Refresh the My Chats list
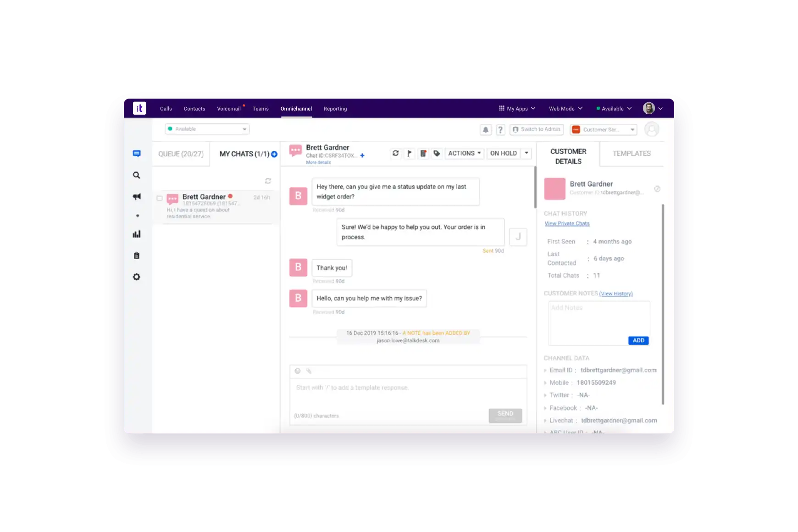Screen dimensions: 798x532 coord(268,181)
